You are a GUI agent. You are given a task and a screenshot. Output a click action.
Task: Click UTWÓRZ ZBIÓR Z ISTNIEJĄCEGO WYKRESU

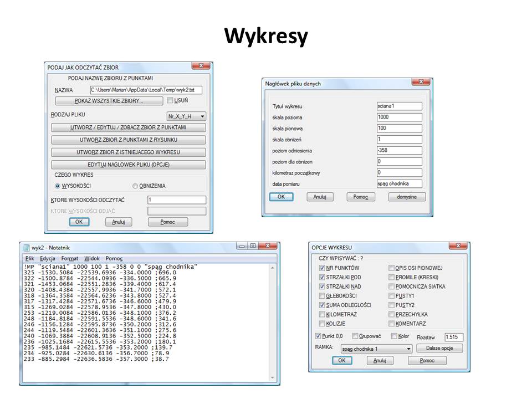tap(128, 152)
